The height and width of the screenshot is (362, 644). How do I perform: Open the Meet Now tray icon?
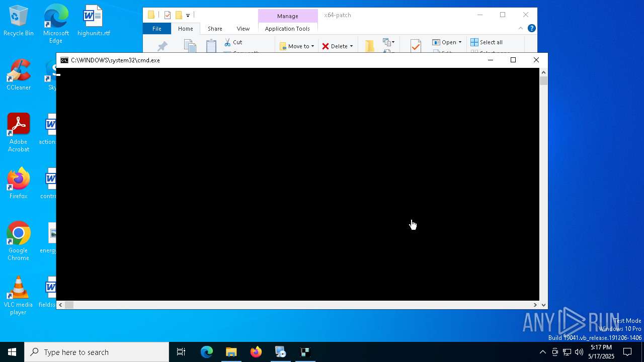click(x=555, y=352)
